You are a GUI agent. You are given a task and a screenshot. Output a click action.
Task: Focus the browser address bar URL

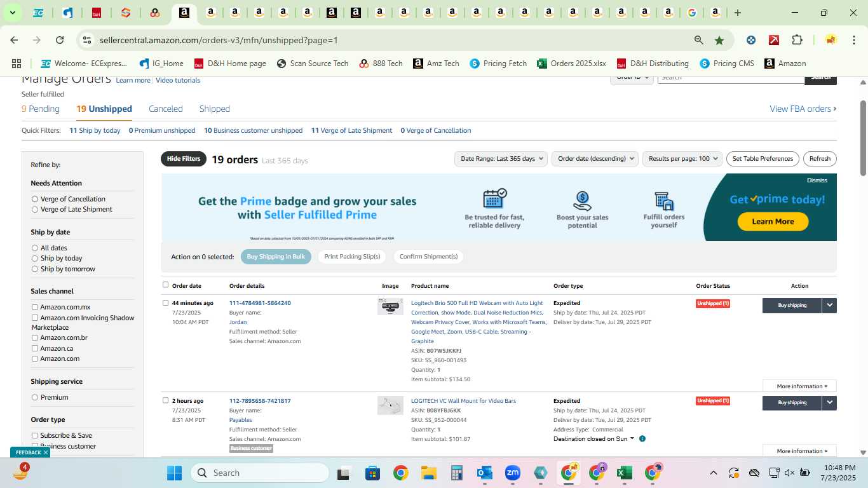[219, 40]
